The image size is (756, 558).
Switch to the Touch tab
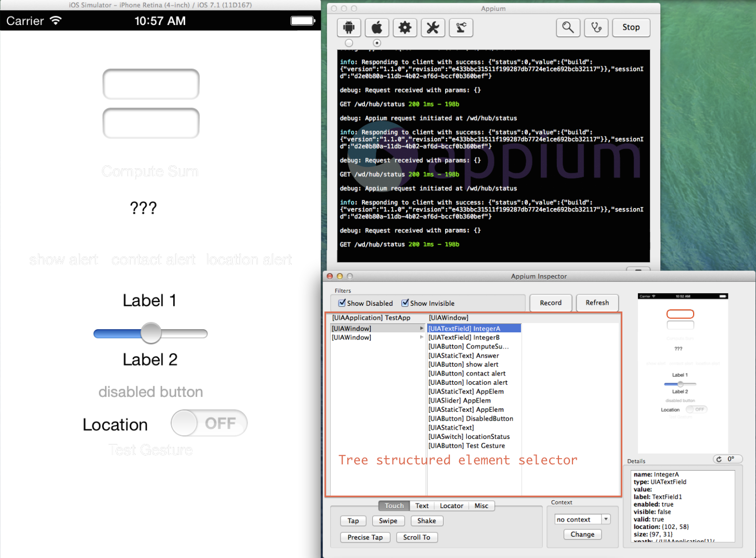coord(394,505)
